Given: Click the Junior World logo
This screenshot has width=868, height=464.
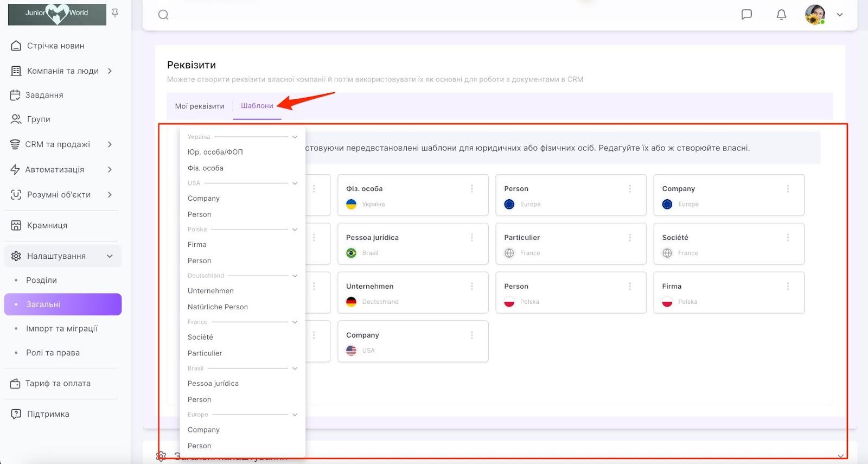Looking at the screenshot, I should (57, 13).
